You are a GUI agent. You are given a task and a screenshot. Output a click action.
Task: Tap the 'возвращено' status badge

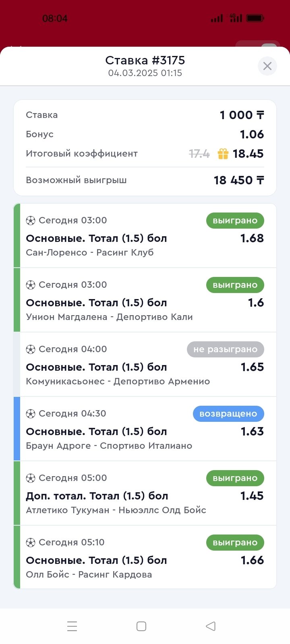click(x=228, y=414)
